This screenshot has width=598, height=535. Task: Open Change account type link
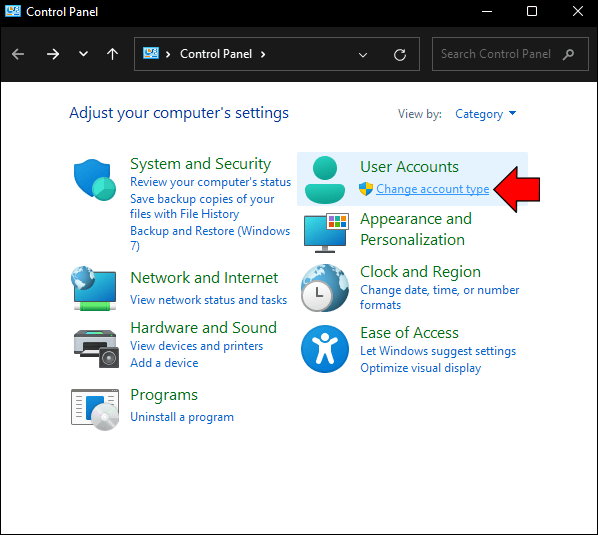tap(432, 189)
